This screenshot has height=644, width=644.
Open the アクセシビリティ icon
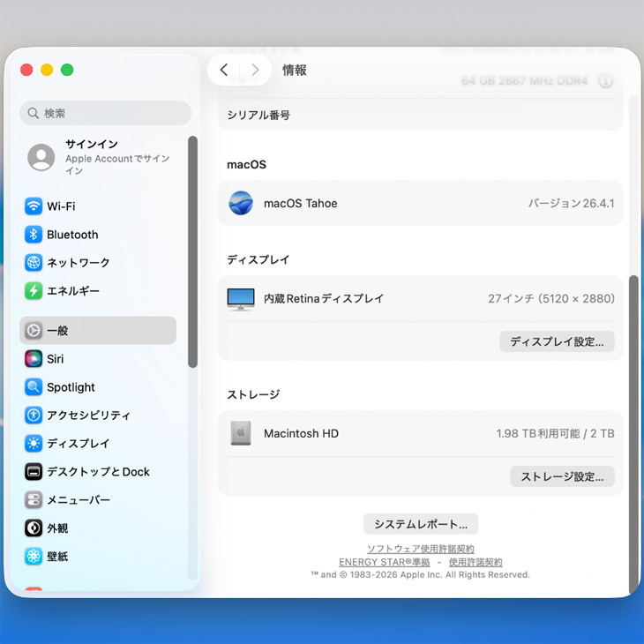pos(34,416)
